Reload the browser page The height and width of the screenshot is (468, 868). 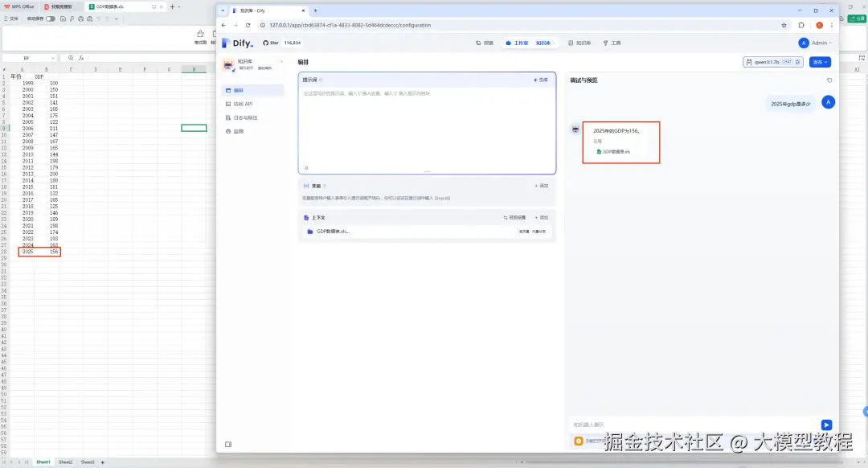[248, 25]
